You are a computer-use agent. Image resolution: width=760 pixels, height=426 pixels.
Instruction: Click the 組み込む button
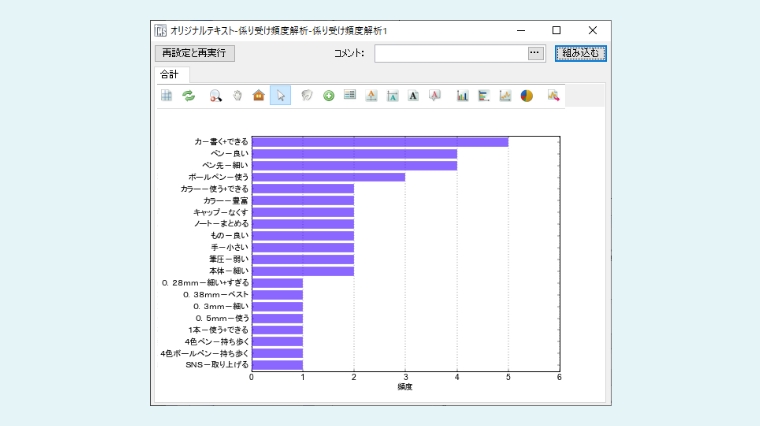(581, 53)
